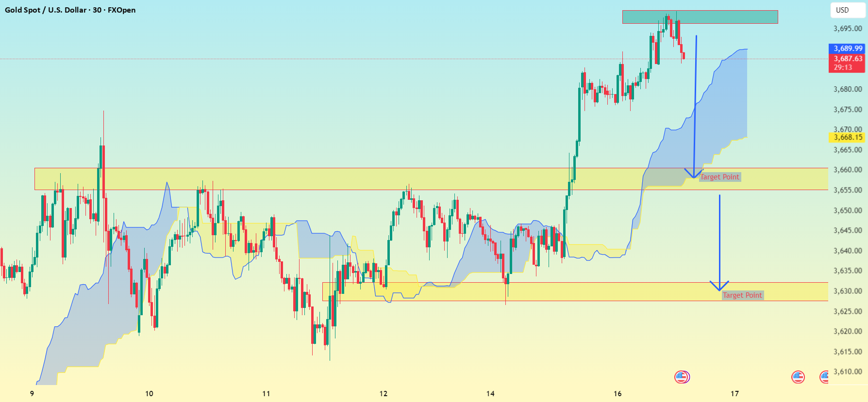Click the Gold Spot / U.S. Dollar symbol title
The width and height of the screenshot is (868, 402).
(x=46, y=10)
